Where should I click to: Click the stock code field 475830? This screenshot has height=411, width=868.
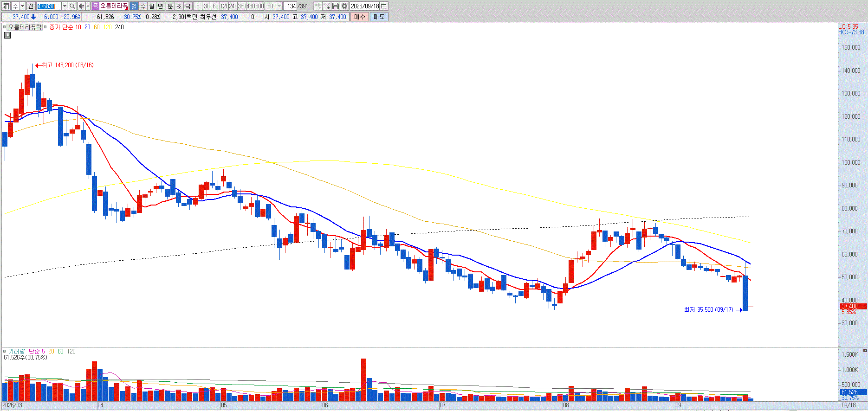(49, 6)
